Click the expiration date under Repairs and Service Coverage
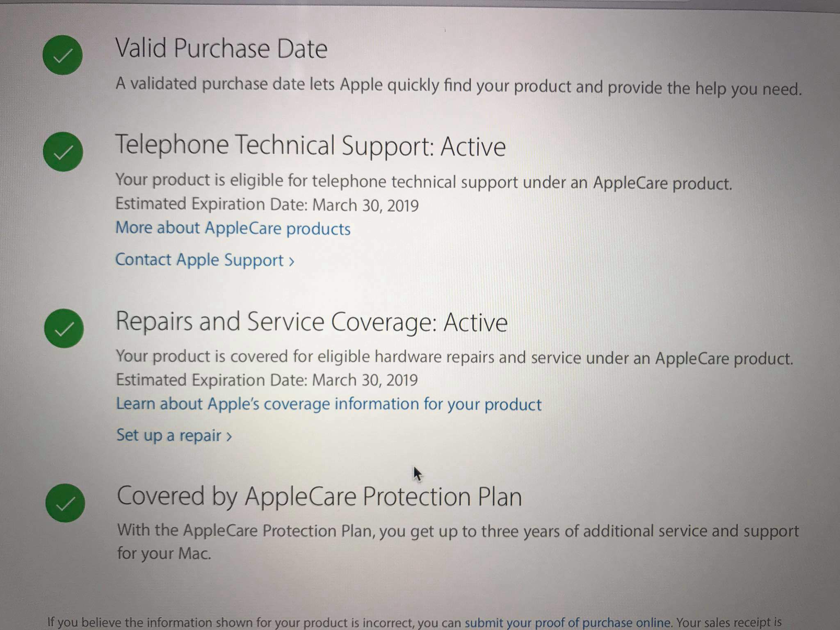 (x=267, y=380)
